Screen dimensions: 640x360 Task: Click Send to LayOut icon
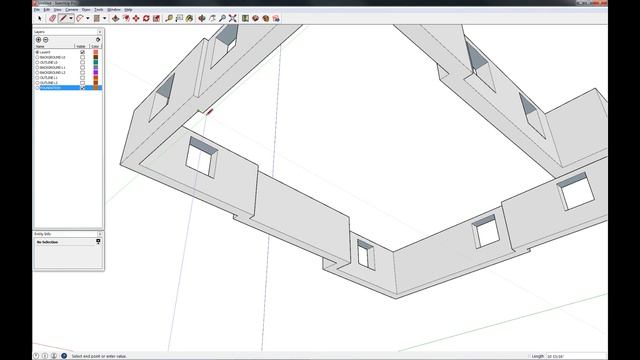tap(276, 18)
